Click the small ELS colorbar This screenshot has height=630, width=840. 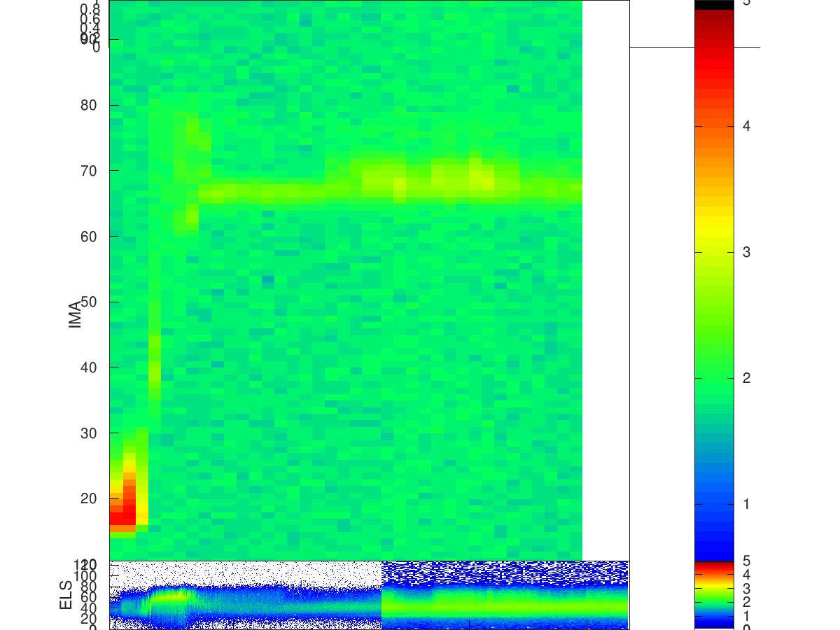click(x=714, y=595)
